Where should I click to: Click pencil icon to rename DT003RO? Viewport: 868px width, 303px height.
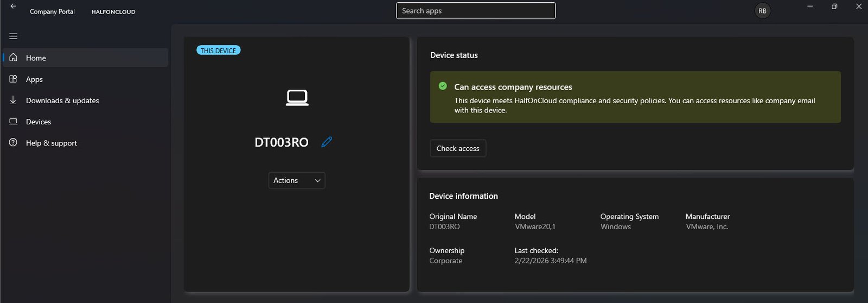tap(327, 142)
